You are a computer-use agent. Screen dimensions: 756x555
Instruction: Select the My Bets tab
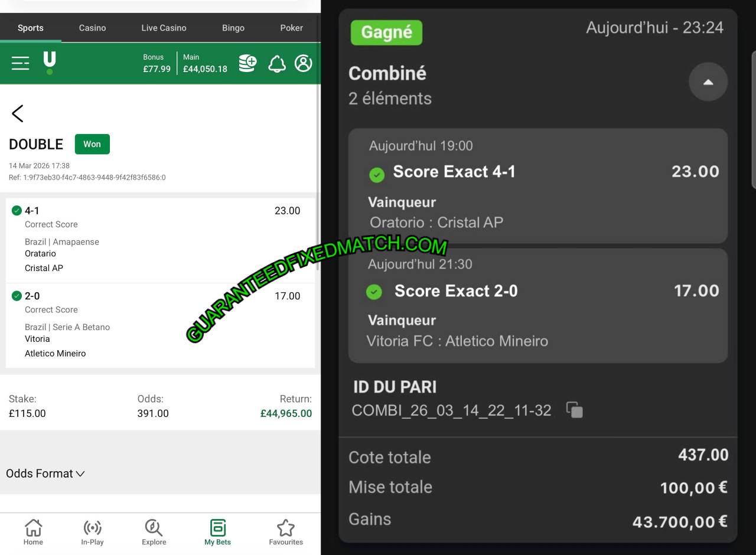217,531
